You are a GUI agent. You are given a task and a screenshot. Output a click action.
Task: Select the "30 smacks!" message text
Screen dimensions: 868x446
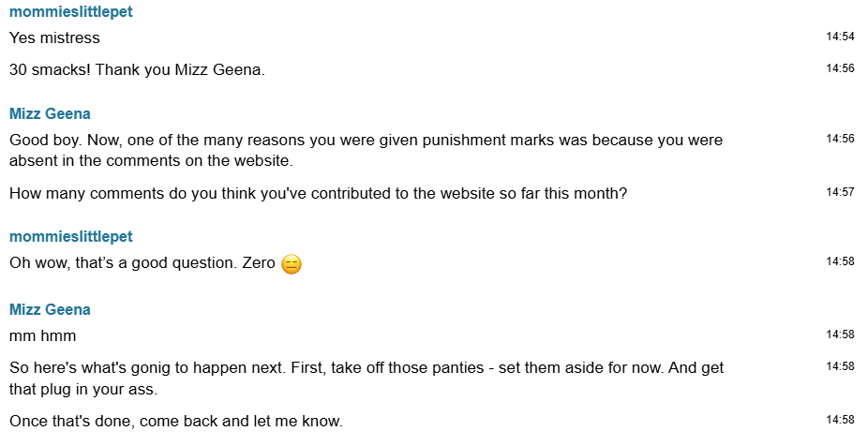point(137,70)
